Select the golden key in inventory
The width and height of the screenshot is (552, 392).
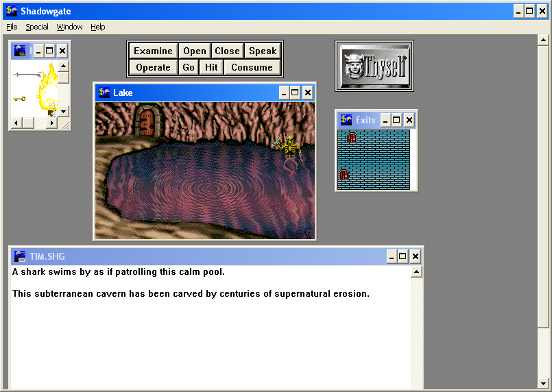(19, 99)
